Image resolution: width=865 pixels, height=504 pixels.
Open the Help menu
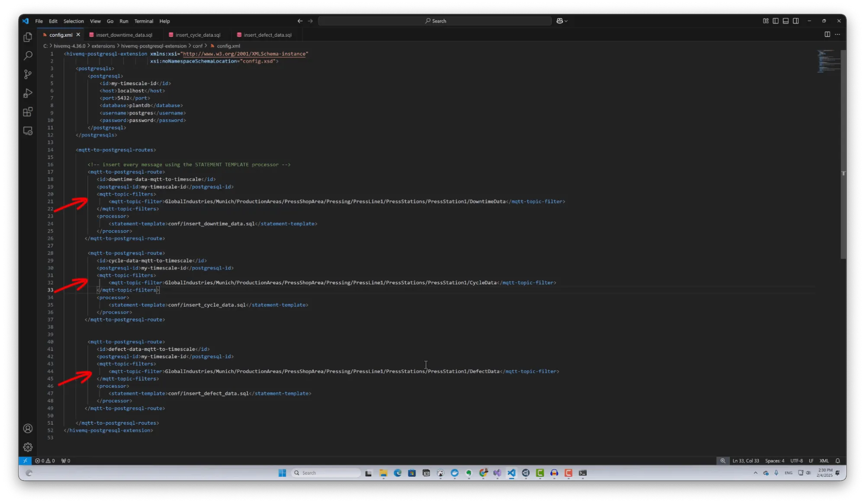164,21
